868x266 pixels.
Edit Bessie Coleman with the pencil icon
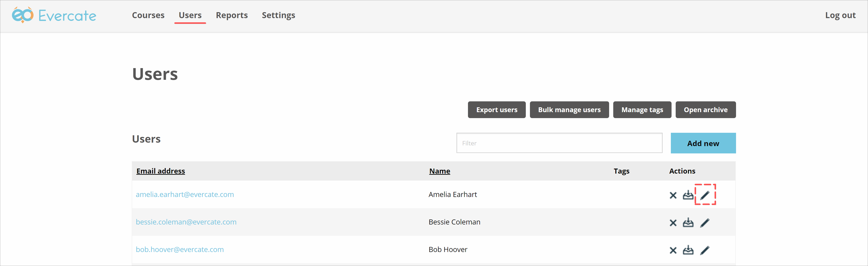705,223
